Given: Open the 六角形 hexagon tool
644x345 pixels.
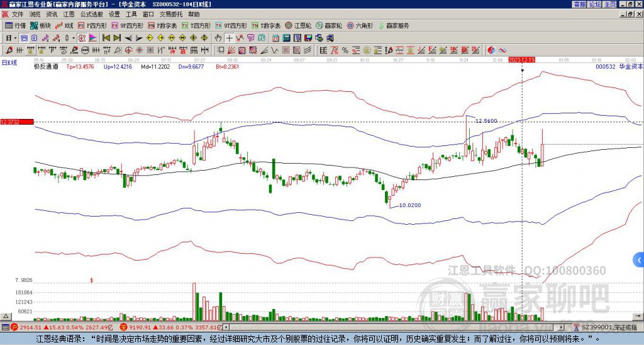Looking at the screenshot, I should [x=360, y=25].
